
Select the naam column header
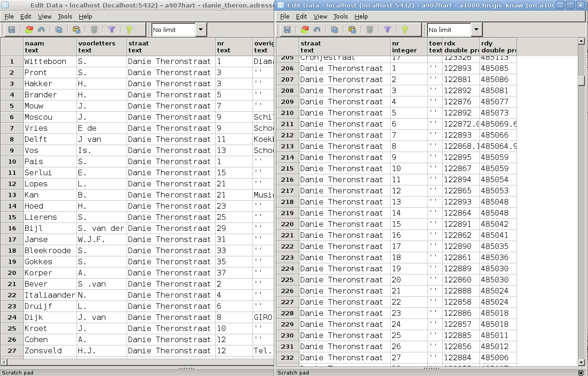pyautogui.click(x=50, y=46)
